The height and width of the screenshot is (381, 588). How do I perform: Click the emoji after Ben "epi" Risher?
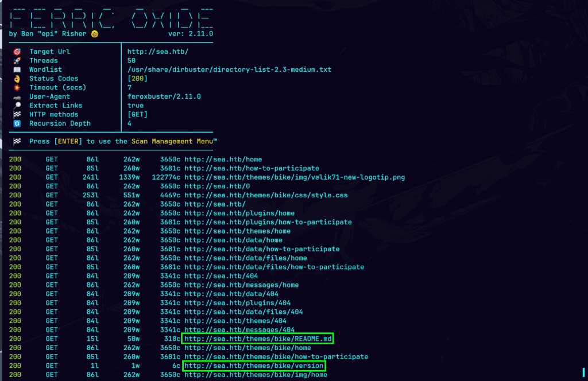click(x=94, y=34)
